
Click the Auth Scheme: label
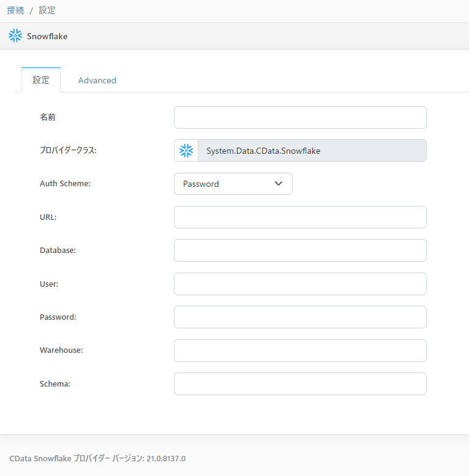click(x=65, y=183)
